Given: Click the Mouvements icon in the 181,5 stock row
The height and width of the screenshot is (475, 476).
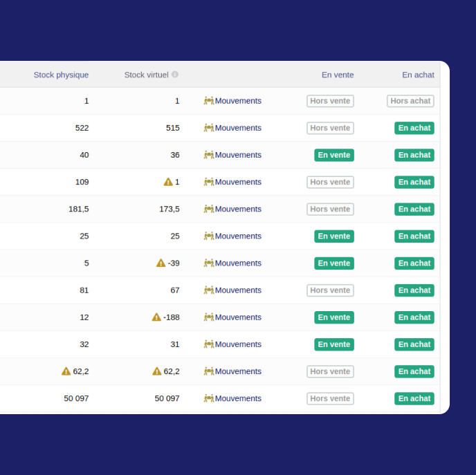Looking at the screenshot, I should pos(208,209).
